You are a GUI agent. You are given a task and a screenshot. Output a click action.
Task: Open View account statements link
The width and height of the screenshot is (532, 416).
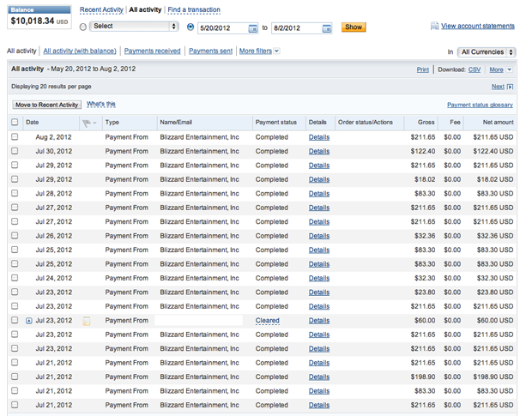coord(478,26)
